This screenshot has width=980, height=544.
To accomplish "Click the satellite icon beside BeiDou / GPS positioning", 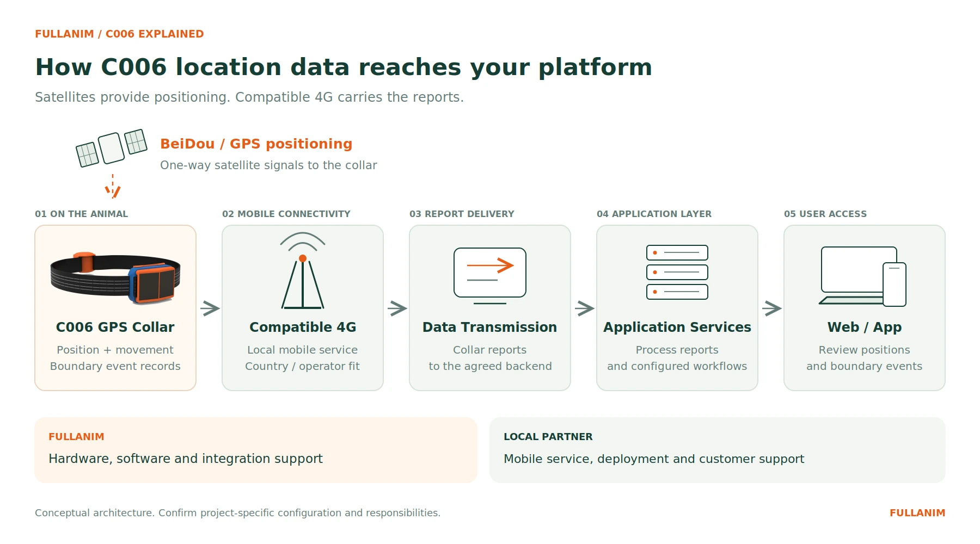I will point(112,148).
